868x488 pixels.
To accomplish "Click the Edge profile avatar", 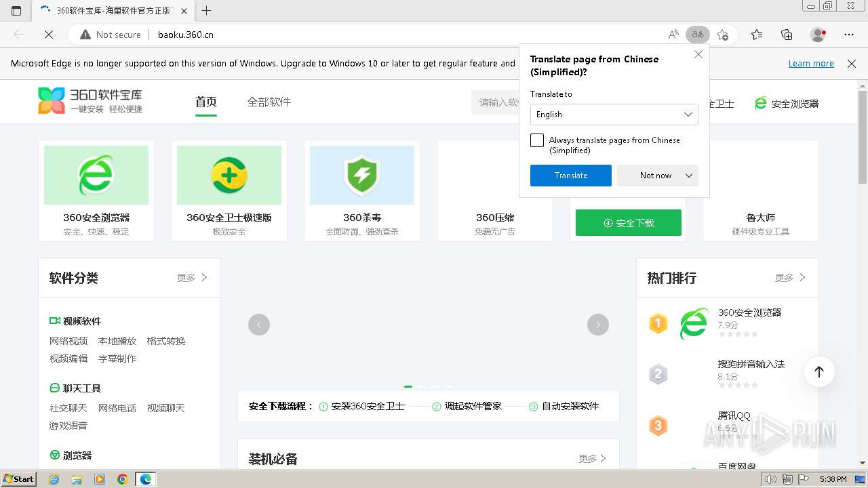I will coord(818,35).
